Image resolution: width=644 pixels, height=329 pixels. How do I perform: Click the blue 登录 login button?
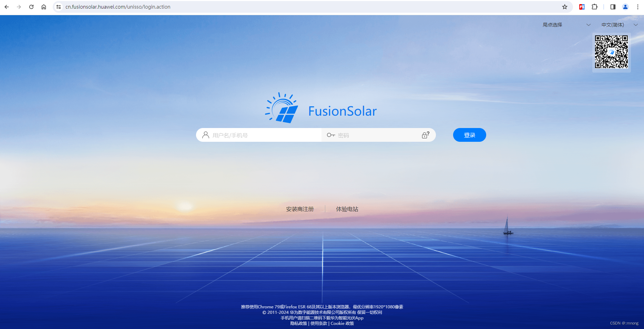tap(469, 135)
